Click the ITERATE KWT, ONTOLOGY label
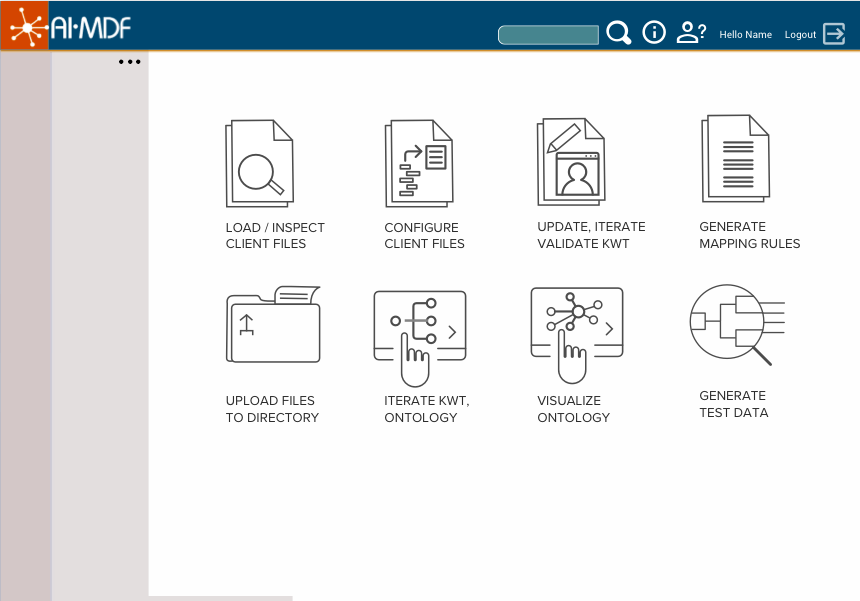 click(x=427, y=409)
